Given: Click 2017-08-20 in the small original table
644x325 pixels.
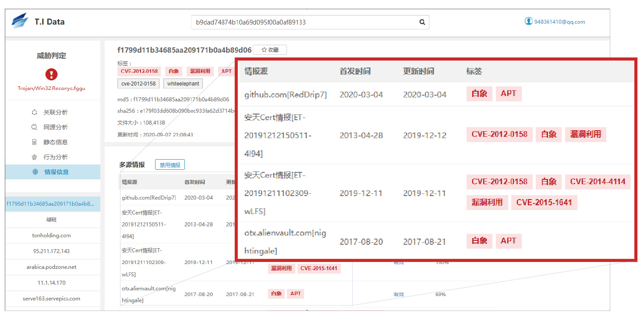Looking at the screenshot, I should pos(198,294).
